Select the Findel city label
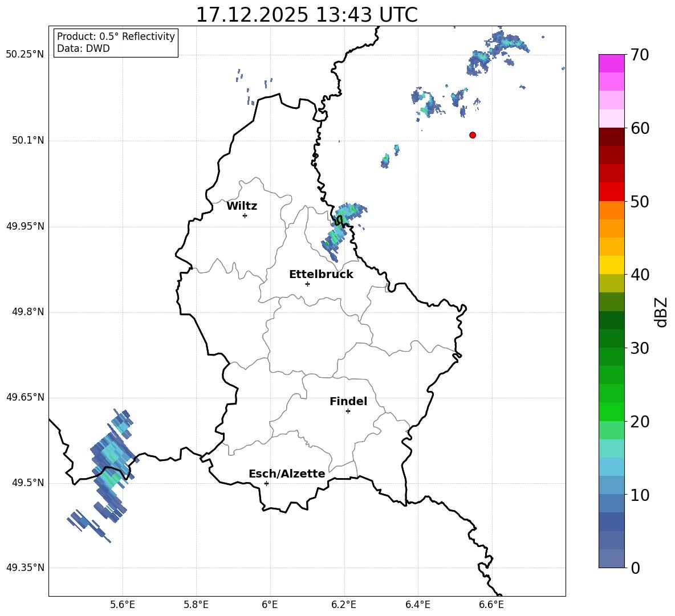675x616 pixels. click(348, 401)
